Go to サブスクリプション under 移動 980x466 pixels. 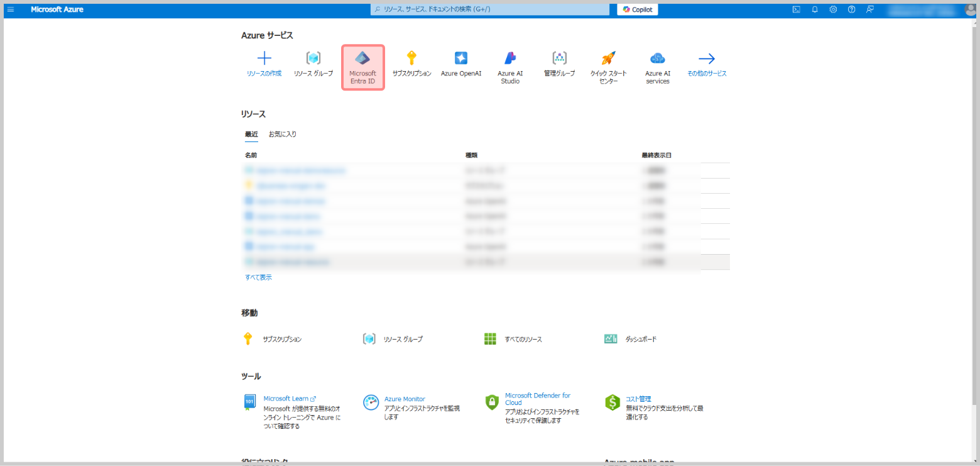(282, 339)
